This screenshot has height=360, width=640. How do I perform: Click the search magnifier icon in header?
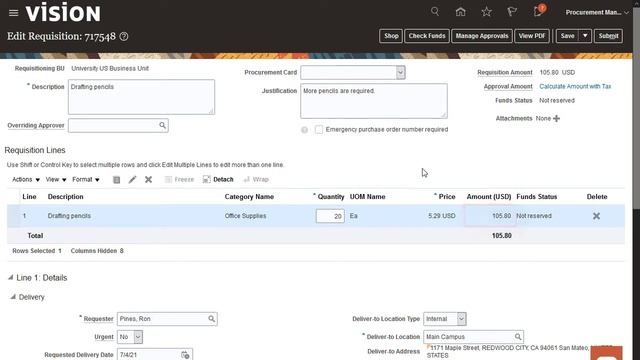pyautogui.click(x=435, y=11)
